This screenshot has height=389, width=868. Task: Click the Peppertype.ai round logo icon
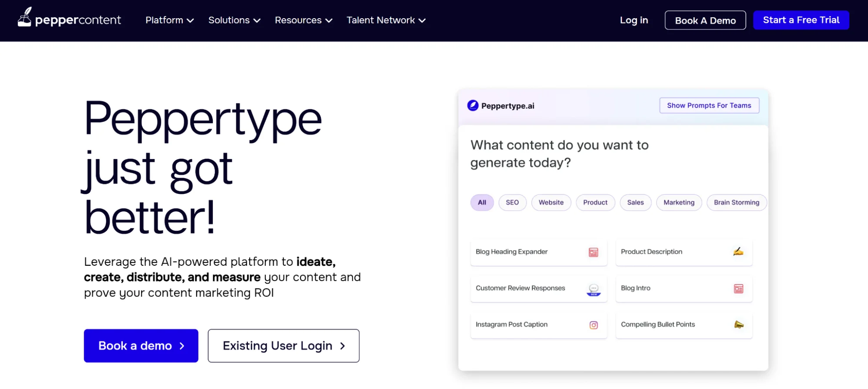click(472, 105)
